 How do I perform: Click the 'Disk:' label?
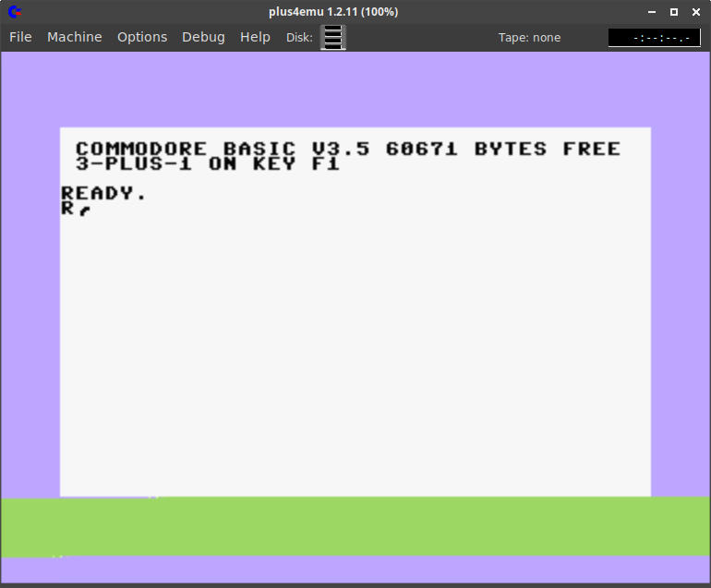299,38
